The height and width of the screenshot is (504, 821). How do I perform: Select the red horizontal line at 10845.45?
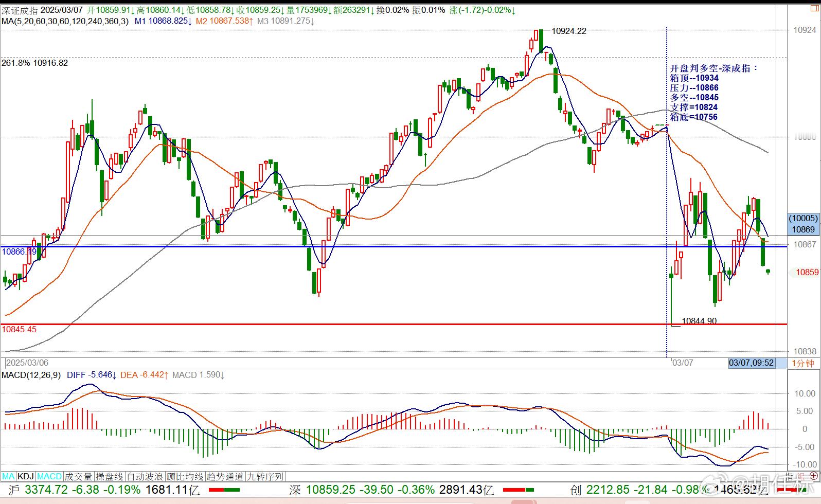pos(393,324)
